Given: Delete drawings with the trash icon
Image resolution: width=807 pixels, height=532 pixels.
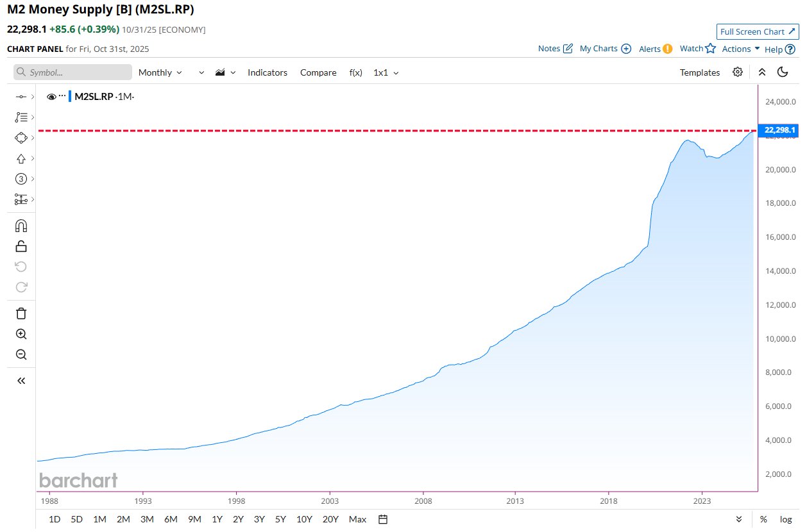Looking at the screenshot, I should (21, 313).
